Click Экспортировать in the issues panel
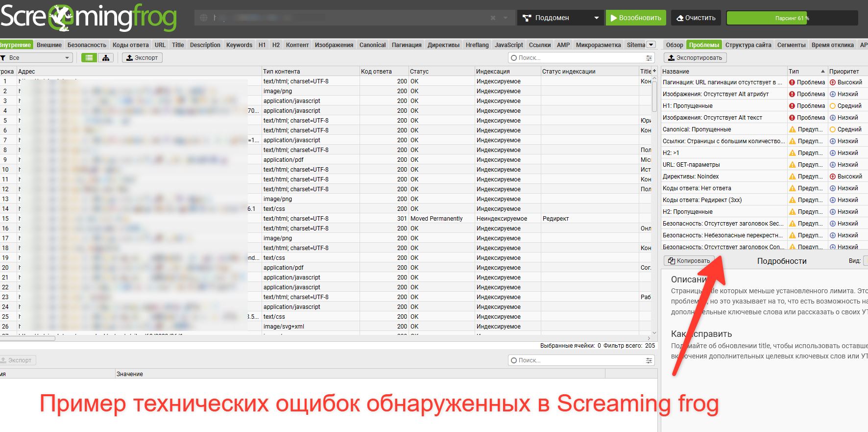Viewport: 868px width, 432px height. (695, 58)
